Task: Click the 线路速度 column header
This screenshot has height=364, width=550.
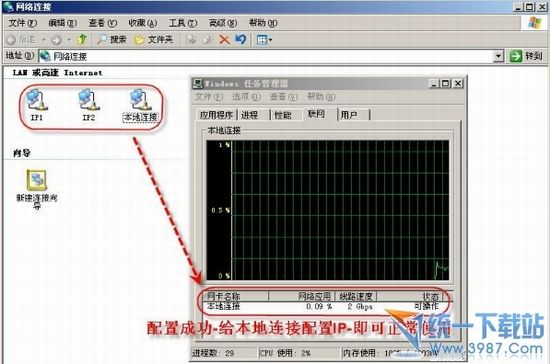Action: pos(356,296)
